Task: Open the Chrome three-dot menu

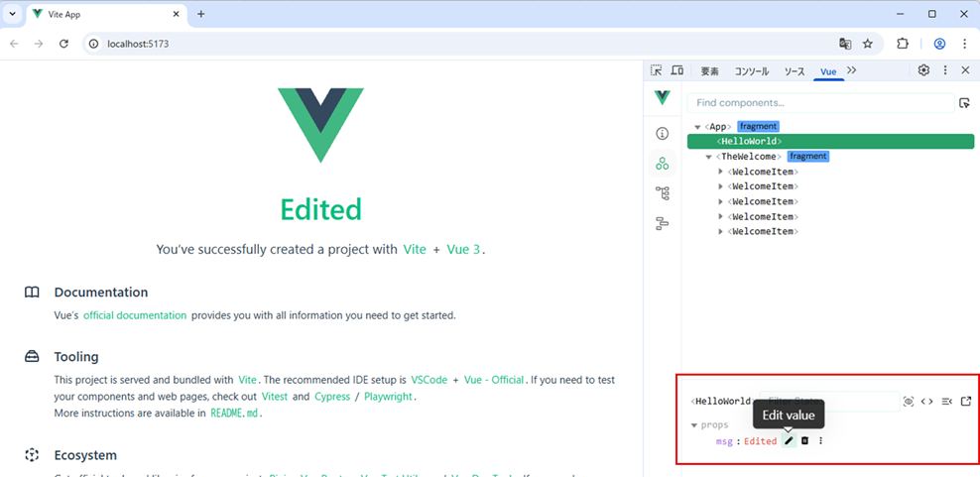Action: [965, 44]
